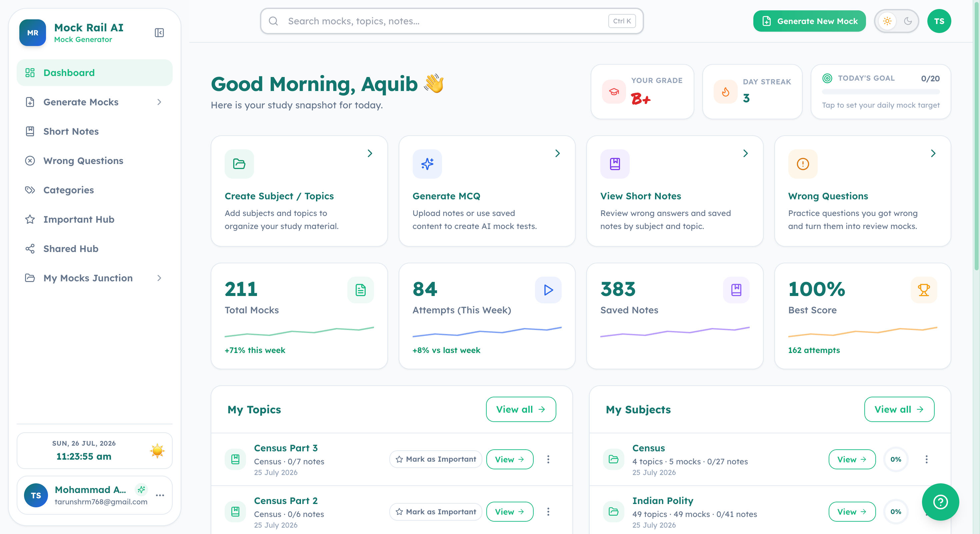
Task: Open Important Hub in sidebar
Action: click(x=94, y=219)
